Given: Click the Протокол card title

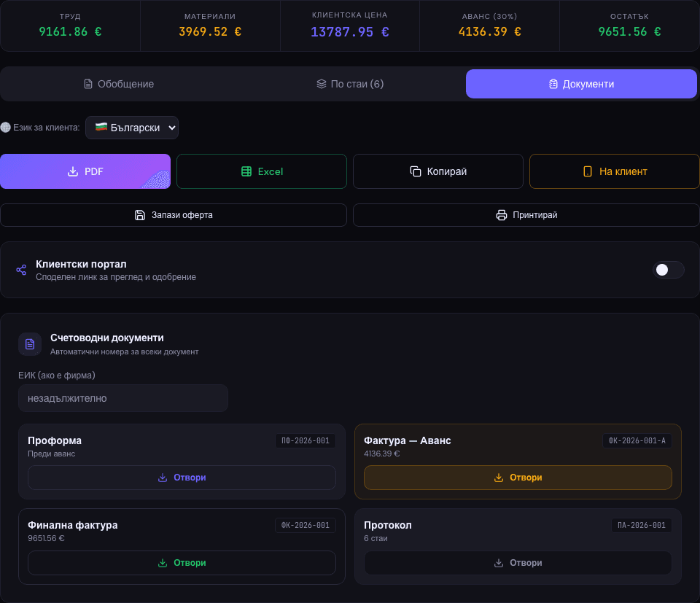Looking at the screenshot, I should pos(388,525).
